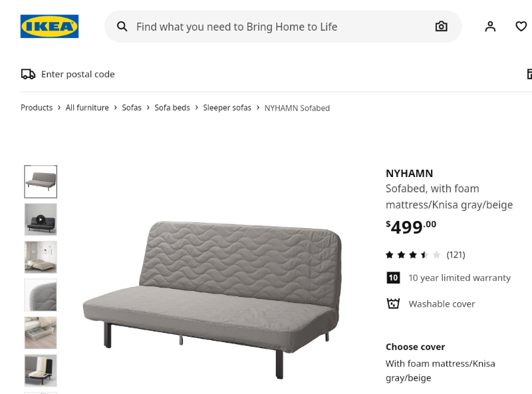
Task: Open the favorites heart icon
Action: (x=521, y=27)
